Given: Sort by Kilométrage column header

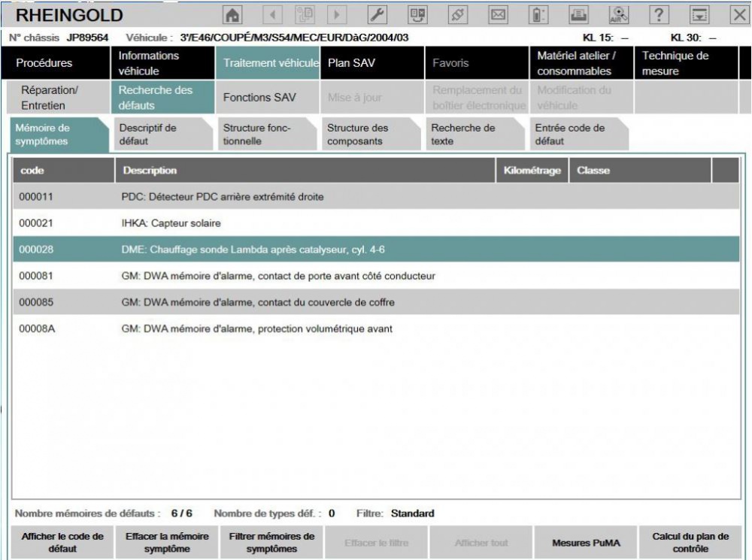Looking at the screenshot, I should 532,170.
